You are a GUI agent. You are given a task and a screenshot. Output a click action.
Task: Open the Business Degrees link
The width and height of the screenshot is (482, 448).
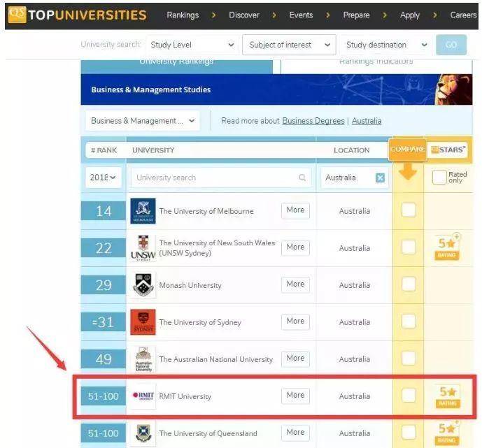(313, 121)
